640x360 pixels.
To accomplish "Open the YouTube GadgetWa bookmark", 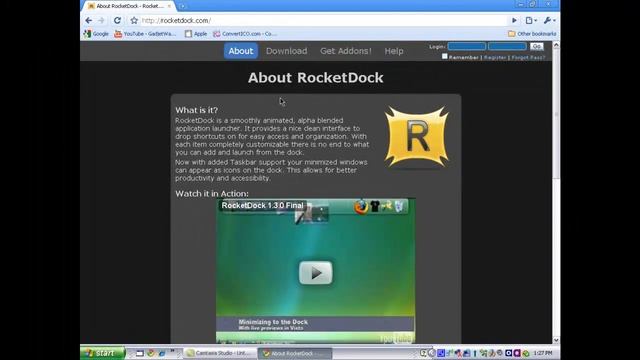I will (x=145, y=34).
